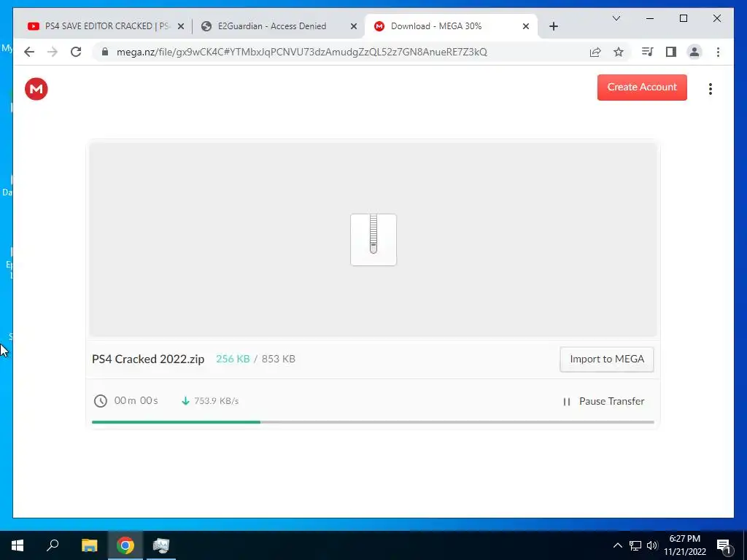Pause the file transfer
Image resolution: width=747 pixels, height=560 pixels.
point(603,402)
